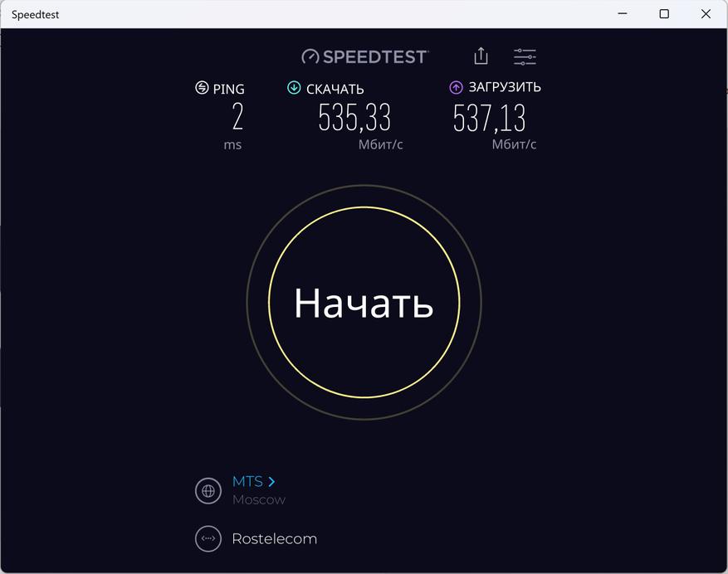
Task: Click the СКАЧАТЬ download label
Action: point(335,89)
